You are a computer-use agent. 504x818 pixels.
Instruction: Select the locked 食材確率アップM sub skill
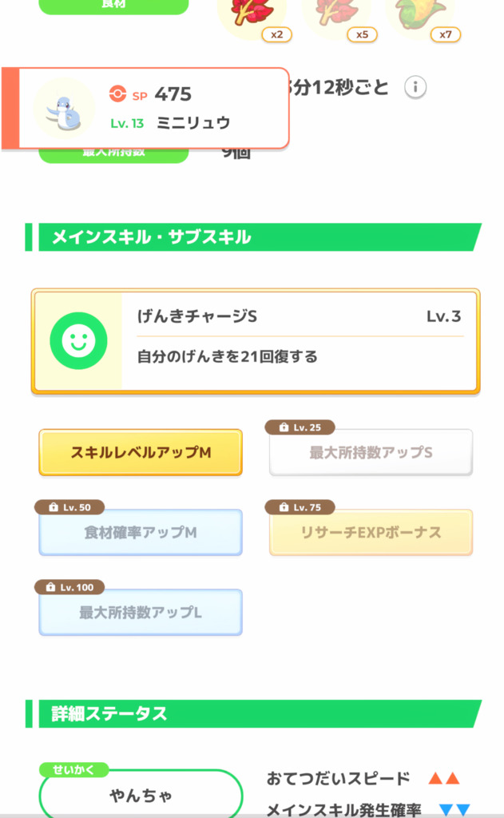141,533
